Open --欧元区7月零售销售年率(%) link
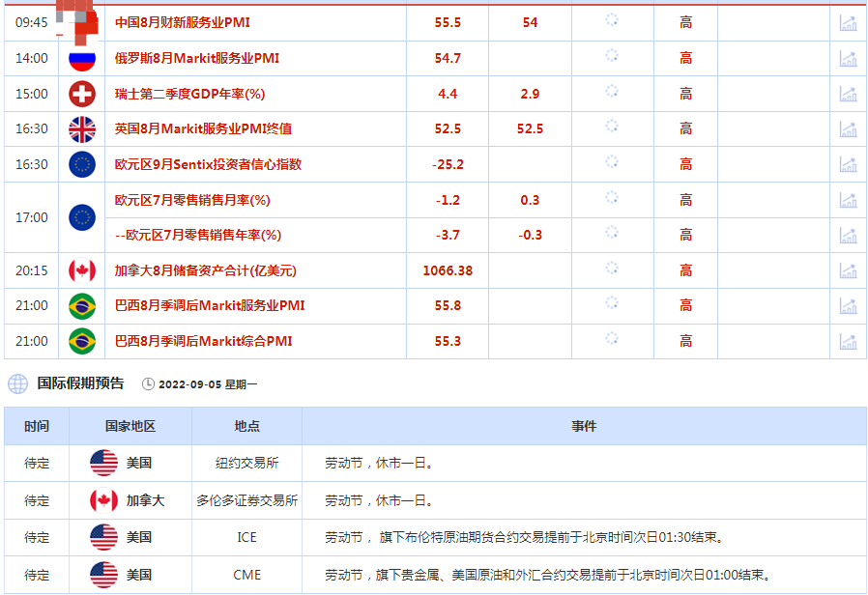The width and height of the screenshot is (868, 595). pos(197,235)
